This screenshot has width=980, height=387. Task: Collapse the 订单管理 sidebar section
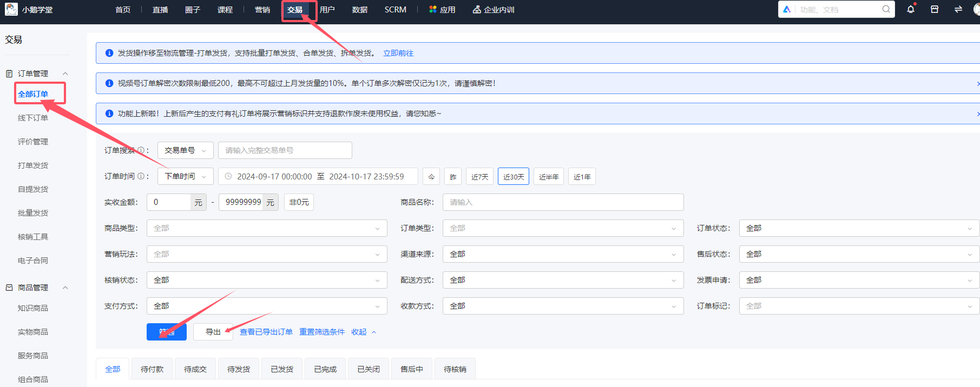65,74
